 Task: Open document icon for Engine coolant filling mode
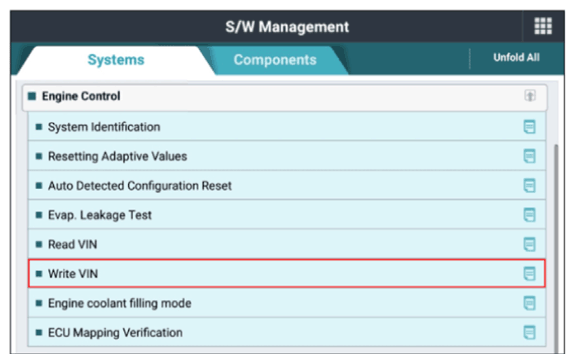(529, 303)
